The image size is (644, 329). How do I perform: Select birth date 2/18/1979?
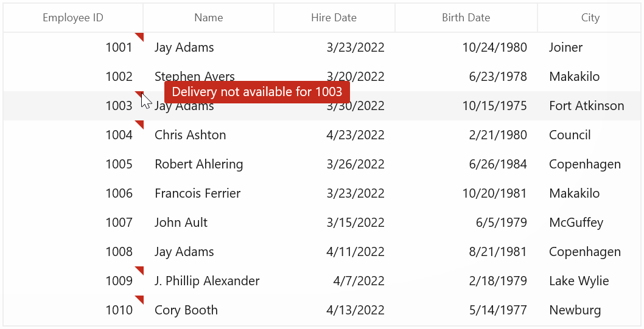click(498, 281)
